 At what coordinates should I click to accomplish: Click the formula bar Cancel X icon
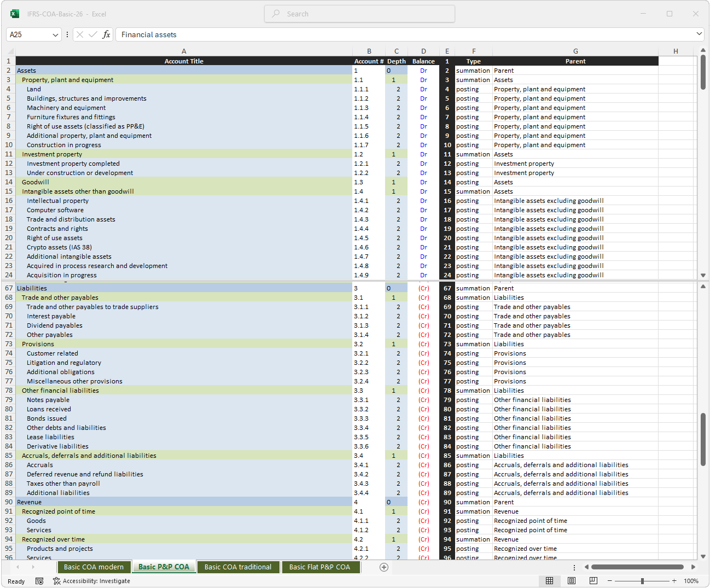click(80, 34)
